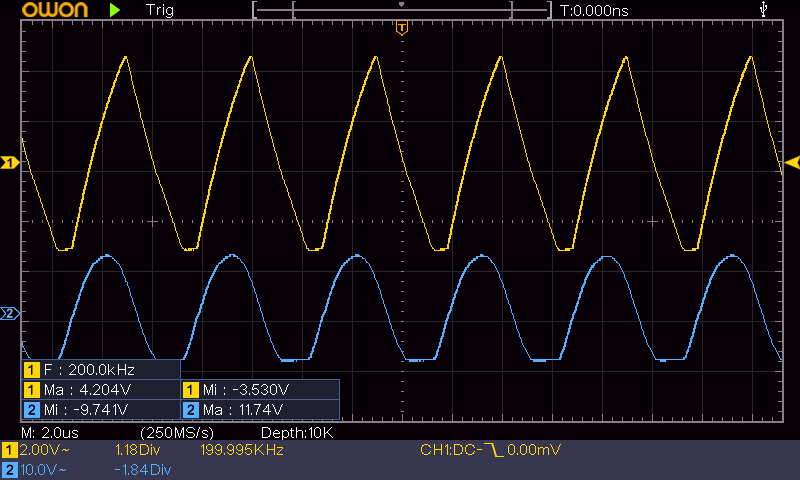Click the channel 2 Ma : 11.74V measurement

coord(243,410)
